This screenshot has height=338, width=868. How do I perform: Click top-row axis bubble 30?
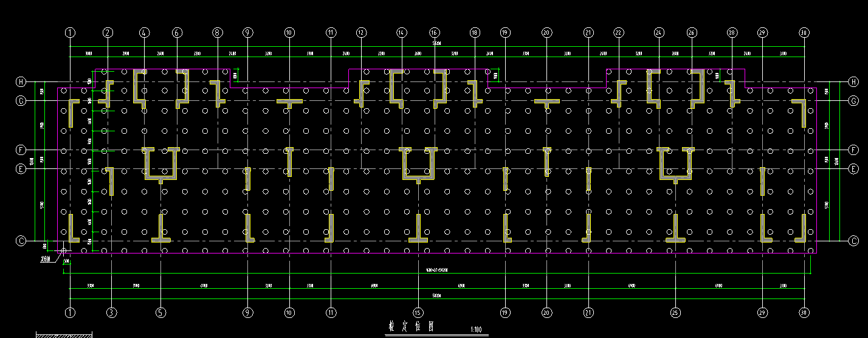coord(804,32)
